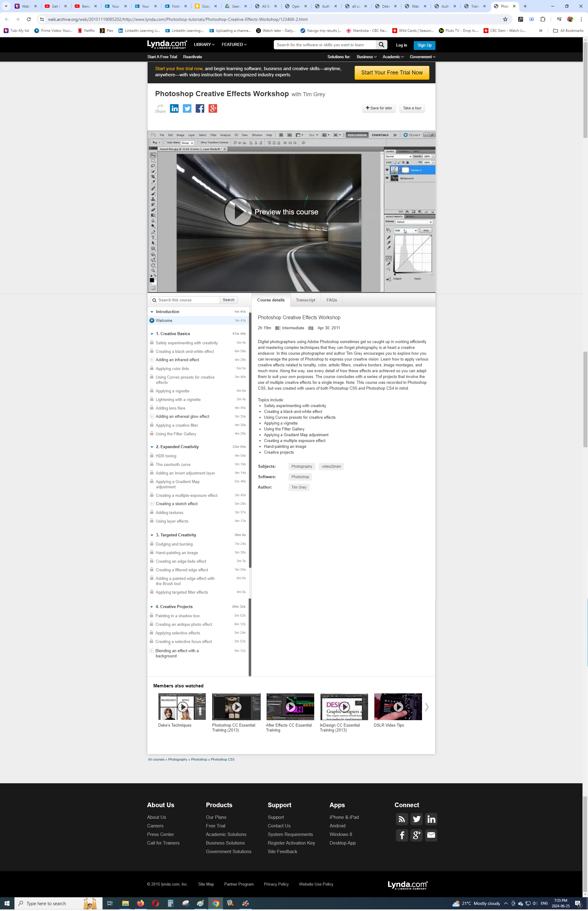Click the Save for later button
The height and width of the screenshot is (911, 588).
click(379, 108)
